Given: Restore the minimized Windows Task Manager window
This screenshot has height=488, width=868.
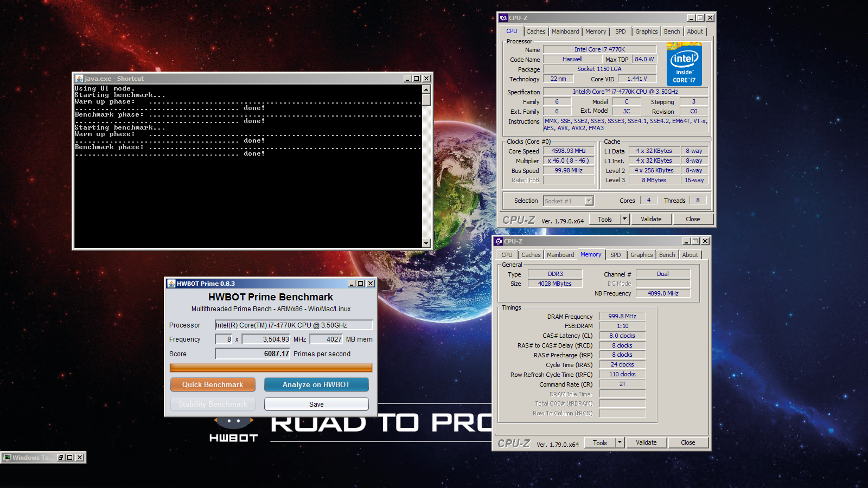Looking at the screenshot, I should [61, 458].
